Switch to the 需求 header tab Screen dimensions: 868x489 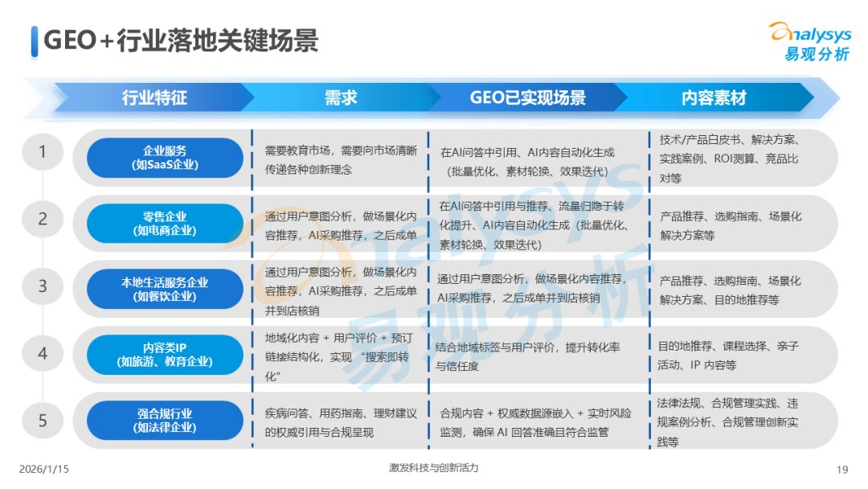[x=341, y=98]
